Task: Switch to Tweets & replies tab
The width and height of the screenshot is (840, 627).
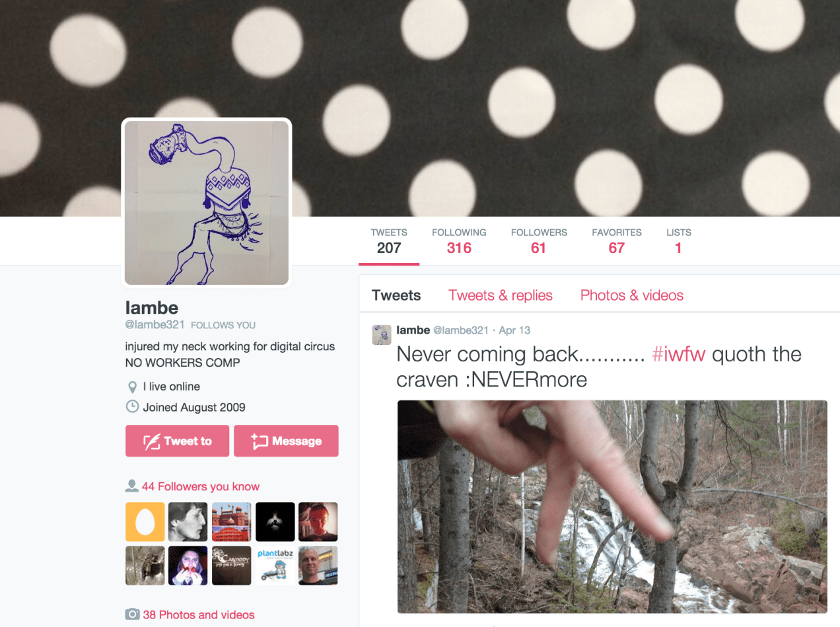Action: 501,295
